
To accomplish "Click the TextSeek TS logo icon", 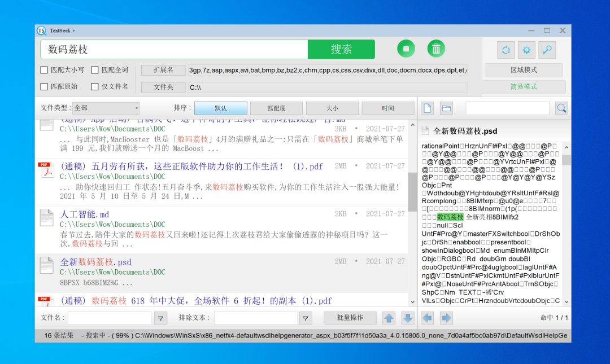I will pyautogui.click(x=42, y=30).
